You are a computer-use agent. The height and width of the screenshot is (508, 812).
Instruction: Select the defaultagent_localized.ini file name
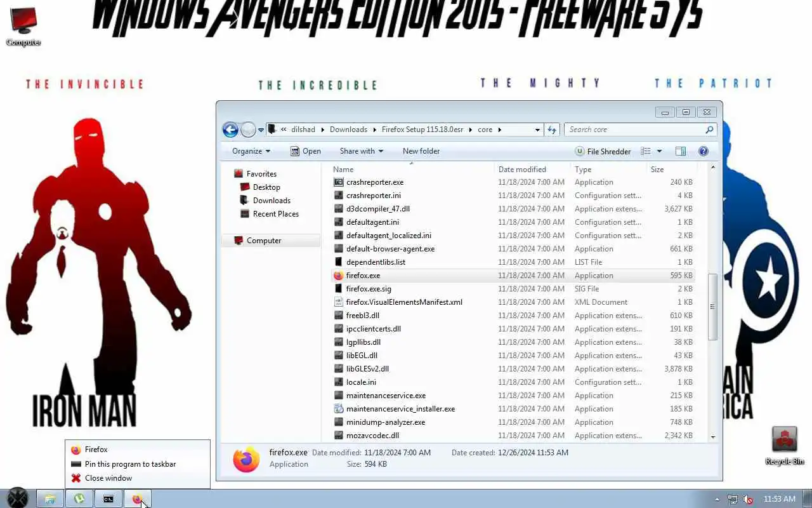coord(388,236)
